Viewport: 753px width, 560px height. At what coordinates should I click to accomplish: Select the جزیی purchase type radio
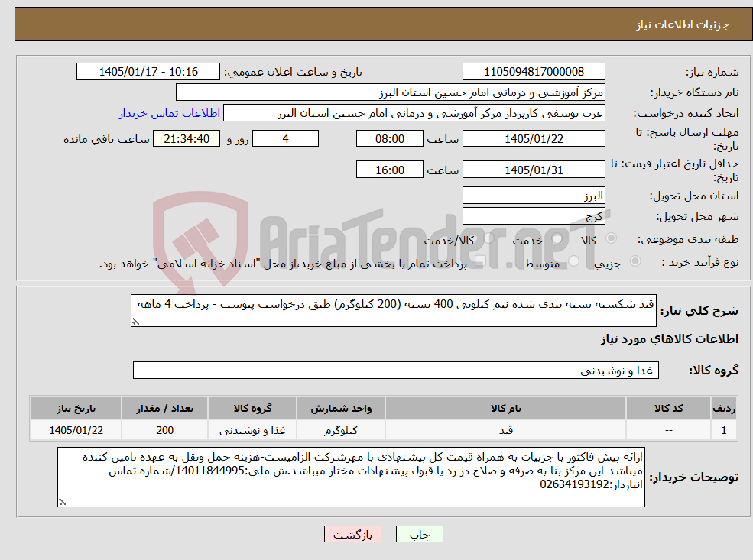point(635,261)
